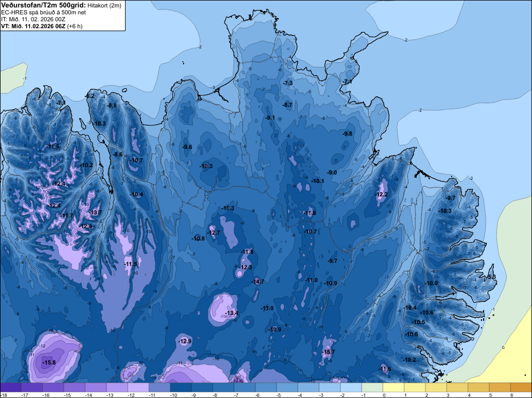Click the VT: Mið. 11.02.2026 06Z line
This screenshot has height=398, width=532.
(x=41, y=26)
